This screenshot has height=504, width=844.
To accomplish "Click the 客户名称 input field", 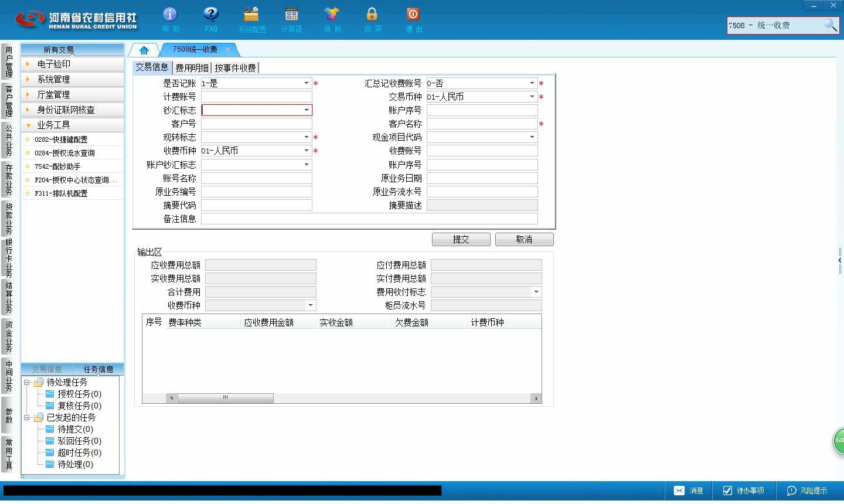I will 482,124.
